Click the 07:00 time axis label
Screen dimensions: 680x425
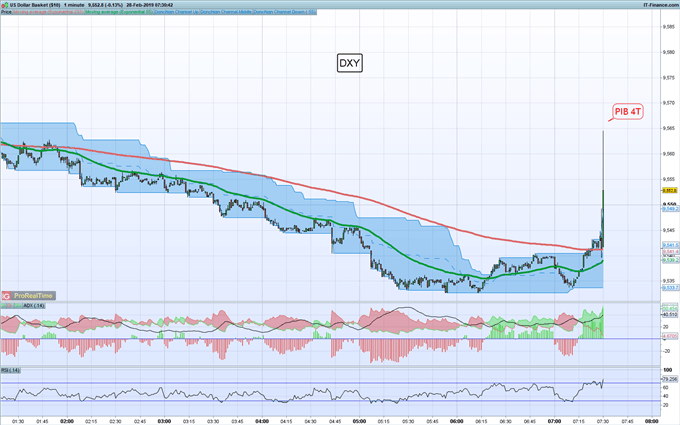click(554, 421)
